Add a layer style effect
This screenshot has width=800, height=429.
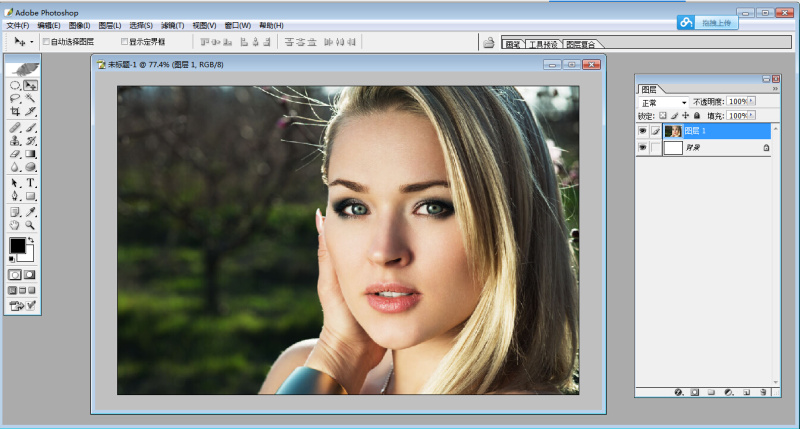(679, 392)
